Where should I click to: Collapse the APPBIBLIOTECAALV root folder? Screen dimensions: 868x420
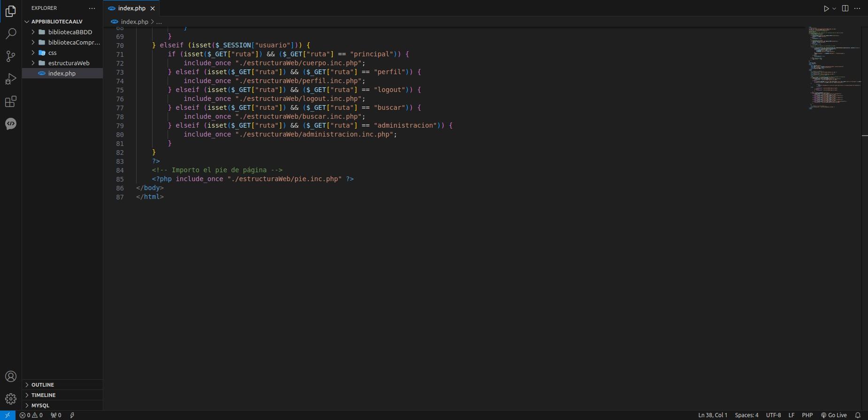pos(27,22)
